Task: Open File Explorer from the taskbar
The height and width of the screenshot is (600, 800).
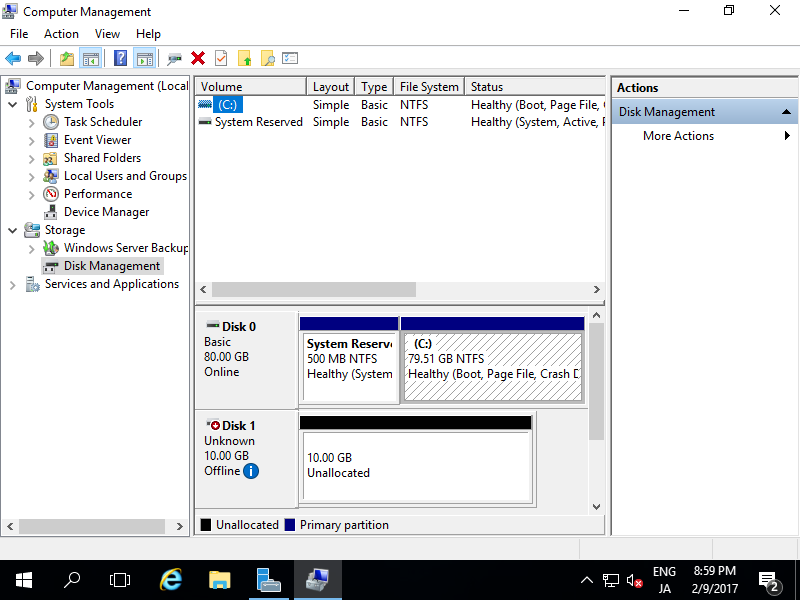Action: tap(220, 580)
